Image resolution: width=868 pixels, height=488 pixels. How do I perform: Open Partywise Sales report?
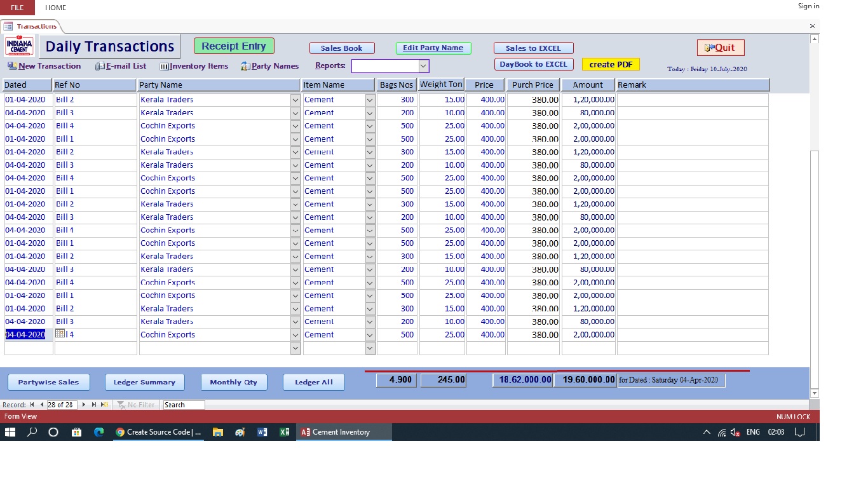pyautogui.click(x=48, y=382)
